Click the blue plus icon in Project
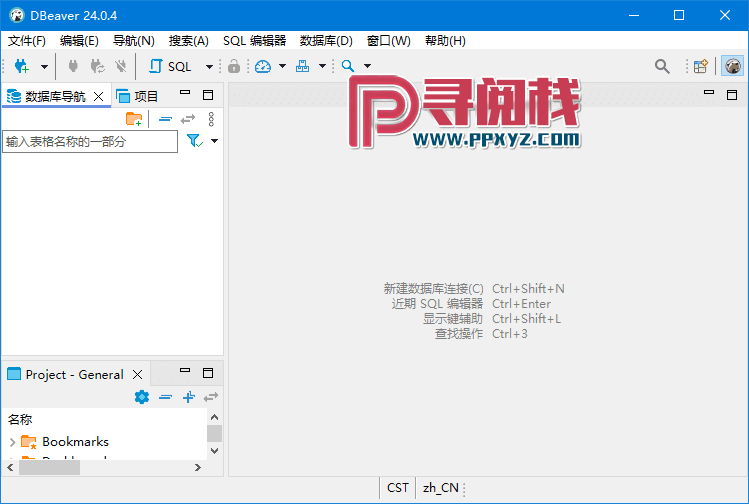The image size is (749, 504). click(x=189, y=397)
